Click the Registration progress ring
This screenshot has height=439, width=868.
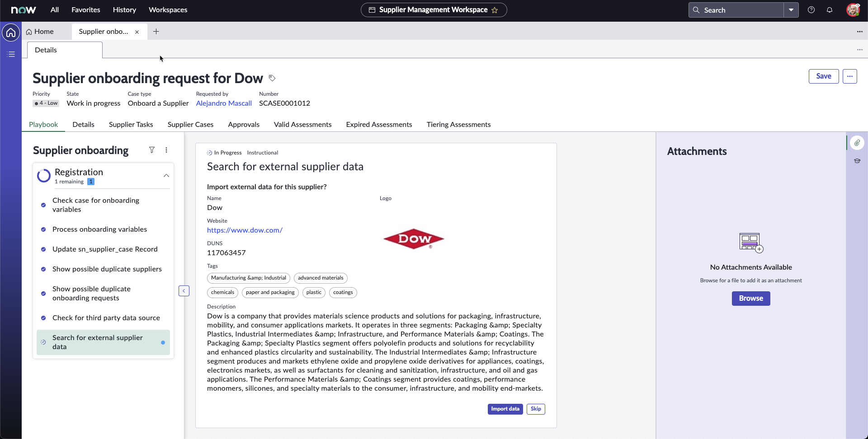(x=44, y=176)
